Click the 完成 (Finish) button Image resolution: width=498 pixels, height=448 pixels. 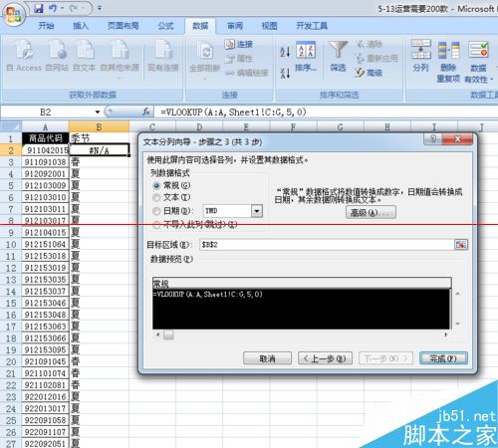coord(443,358)
